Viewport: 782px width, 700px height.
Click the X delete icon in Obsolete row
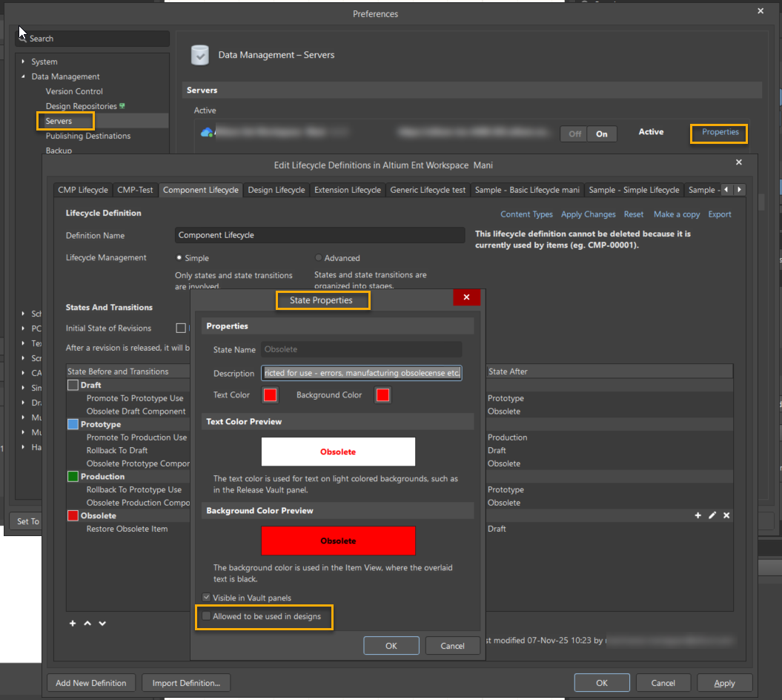(726, 515)
